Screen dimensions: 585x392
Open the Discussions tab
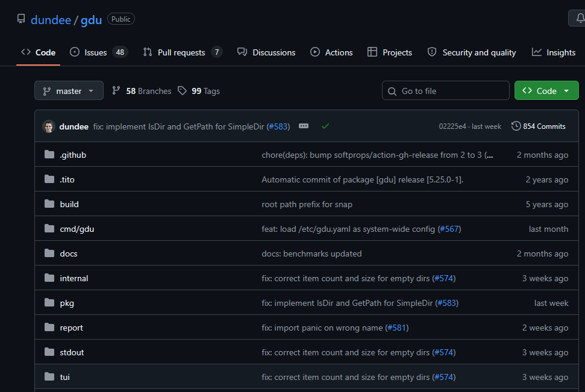(266, 52)
